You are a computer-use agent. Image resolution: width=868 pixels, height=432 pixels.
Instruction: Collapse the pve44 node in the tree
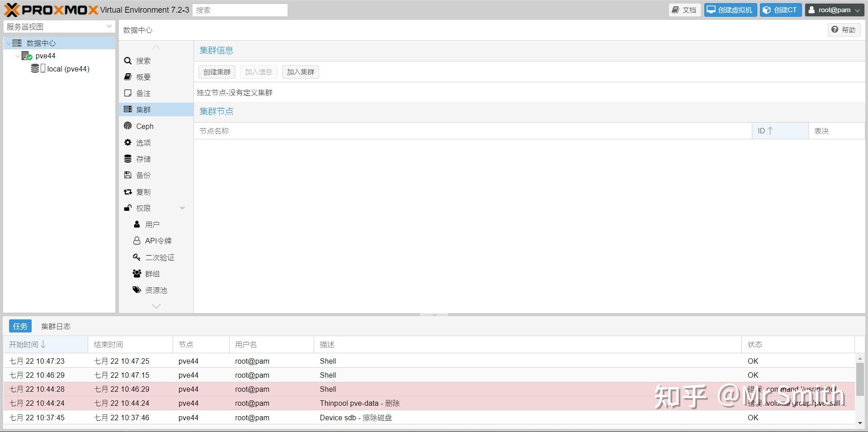tap(18, 55)
